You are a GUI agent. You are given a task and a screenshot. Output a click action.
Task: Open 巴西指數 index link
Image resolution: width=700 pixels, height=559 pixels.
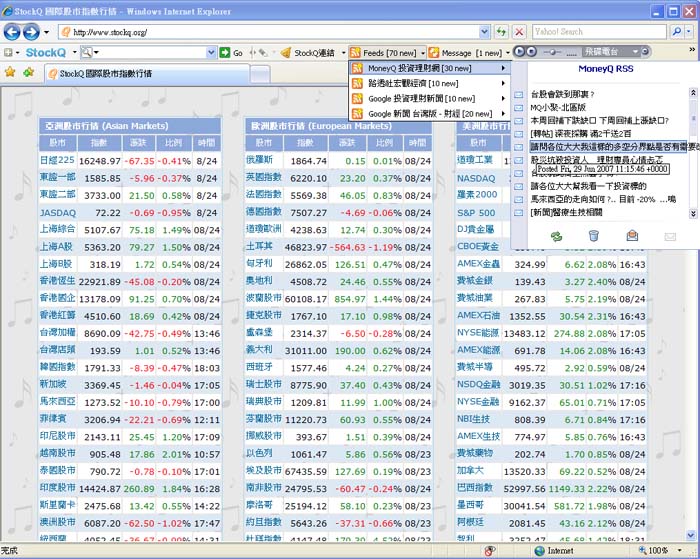(x=475, y=488)
